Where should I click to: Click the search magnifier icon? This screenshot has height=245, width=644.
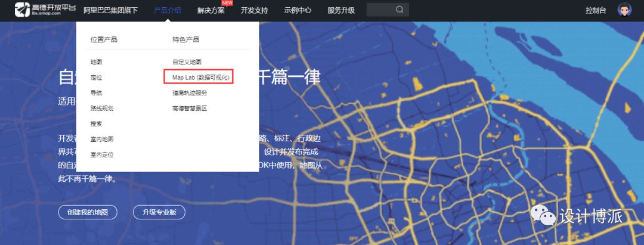[400, 10]
